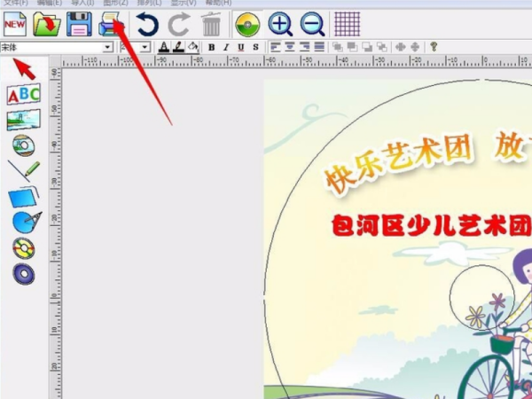Select the ABC text tool
Image resolution: width=532 pixels, height=399 pixels.
coord(24,94)
